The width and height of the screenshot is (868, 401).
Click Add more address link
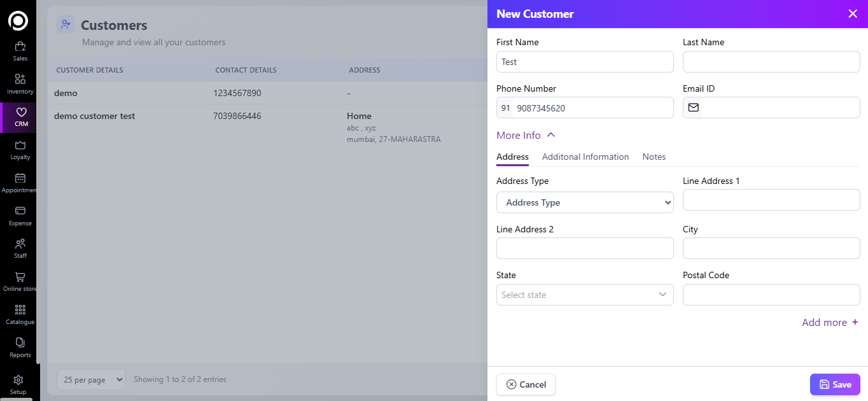click(x=830, y=323)
